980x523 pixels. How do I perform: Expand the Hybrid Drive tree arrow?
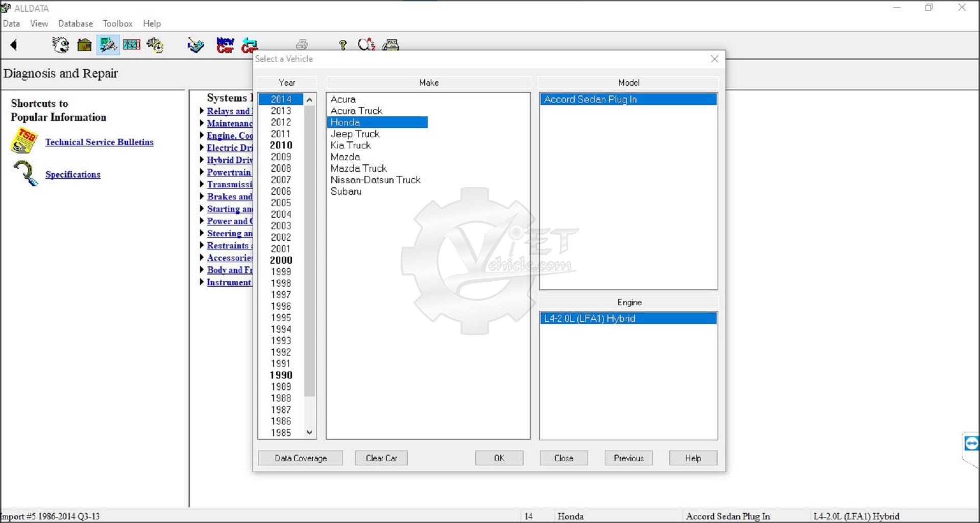[x=202, y=159]
